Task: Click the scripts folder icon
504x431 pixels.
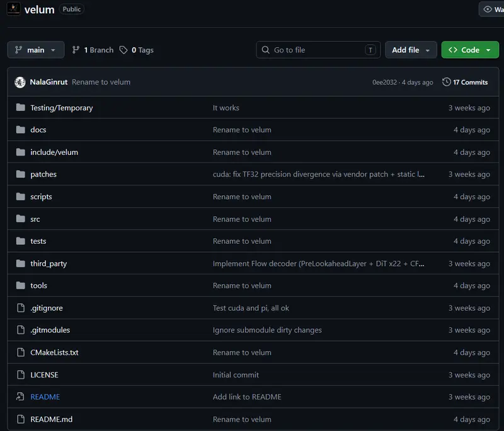Action: point(21,197)
